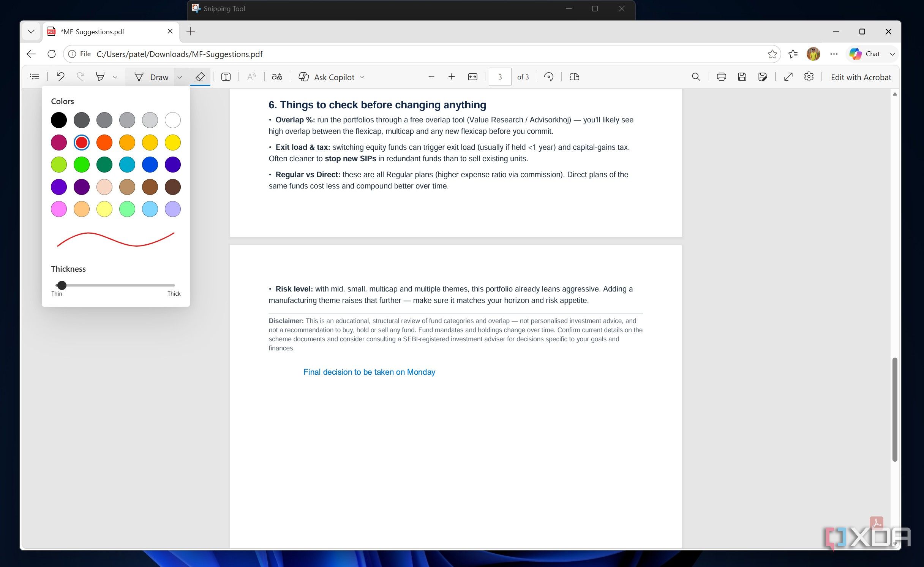
Task: Click the address bar file path
Action: pos(180,54)
